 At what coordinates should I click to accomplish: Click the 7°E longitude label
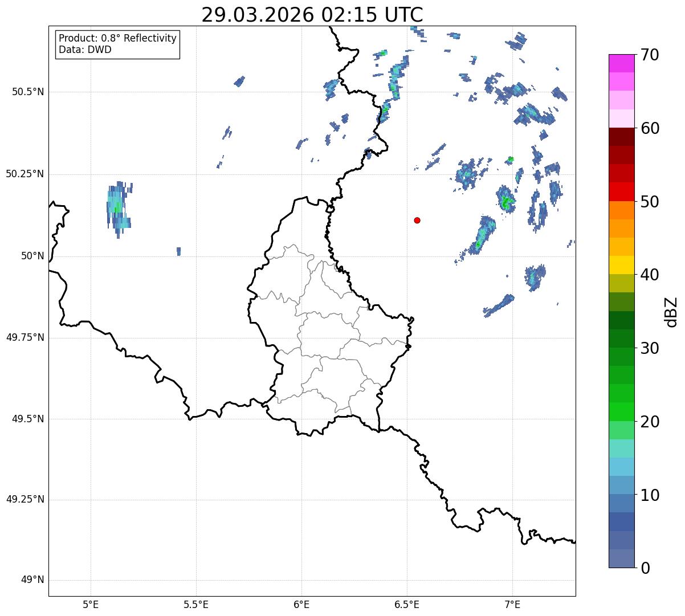click(512, 604)
